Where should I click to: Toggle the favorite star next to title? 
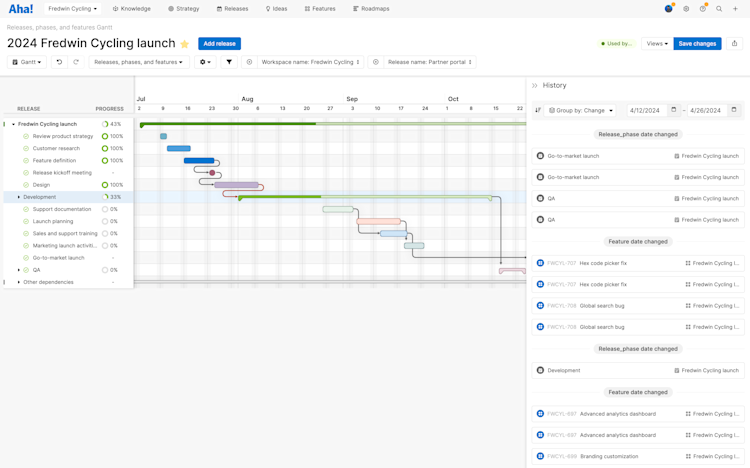[x=185, y=44]
